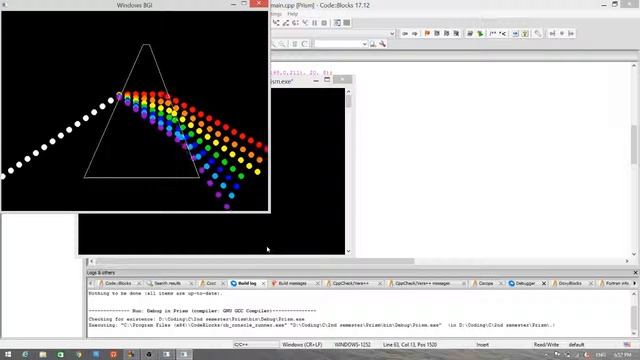The height and width of the screenshot is (360, 640).
Task: Switch to the Build messages tab
Action: click(293, 283)
